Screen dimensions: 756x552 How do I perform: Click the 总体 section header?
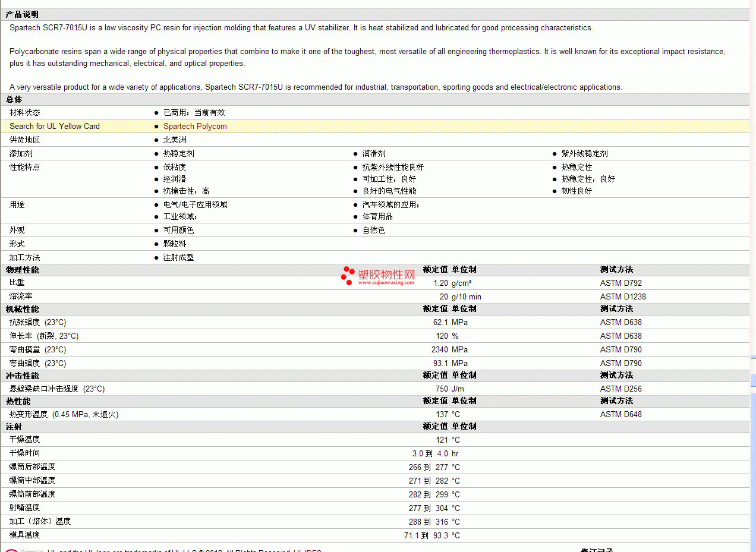pyautogui.click(x=14, y=99)
